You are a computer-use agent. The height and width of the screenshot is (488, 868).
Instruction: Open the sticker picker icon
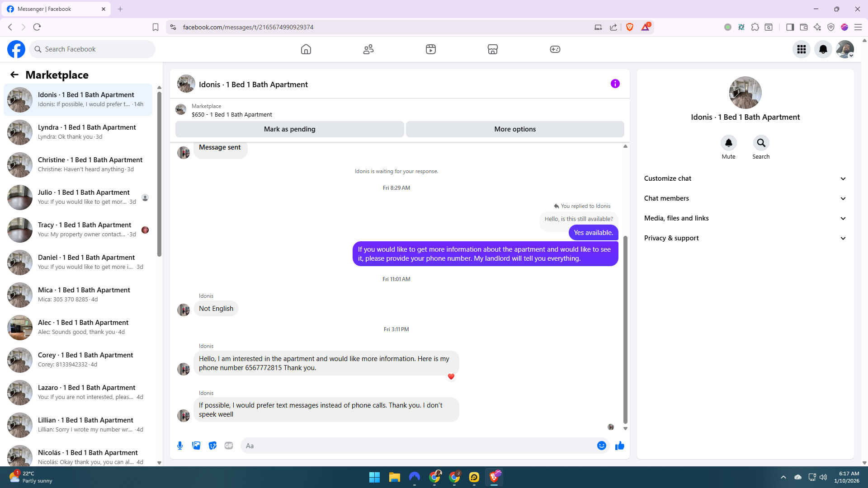click(212, 446)
